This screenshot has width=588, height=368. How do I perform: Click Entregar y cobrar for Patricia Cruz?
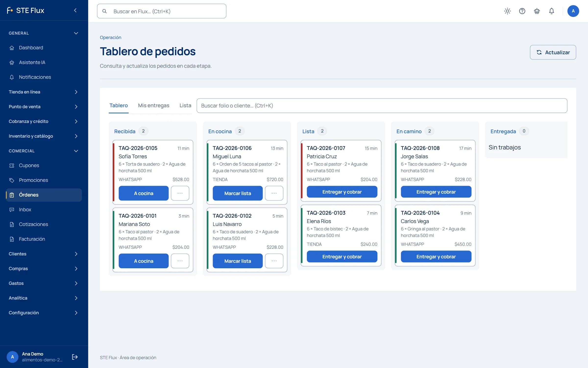pos(342,192)
